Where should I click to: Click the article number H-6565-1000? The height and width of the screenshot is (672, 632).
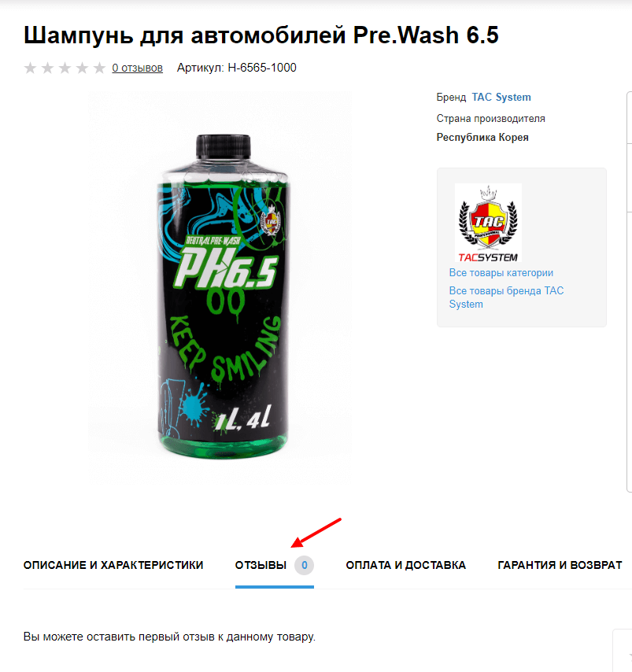pyautogui.click(x=262, y=68)
